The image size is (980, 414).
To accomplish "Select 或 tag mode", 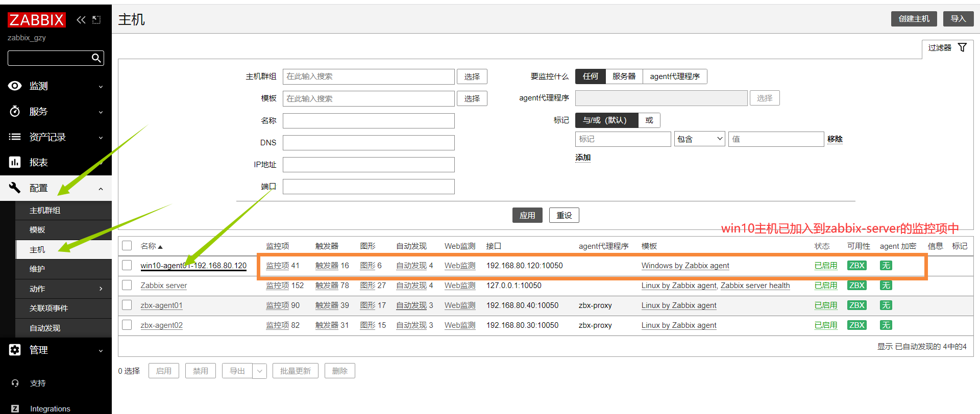I will coord(649,120).
